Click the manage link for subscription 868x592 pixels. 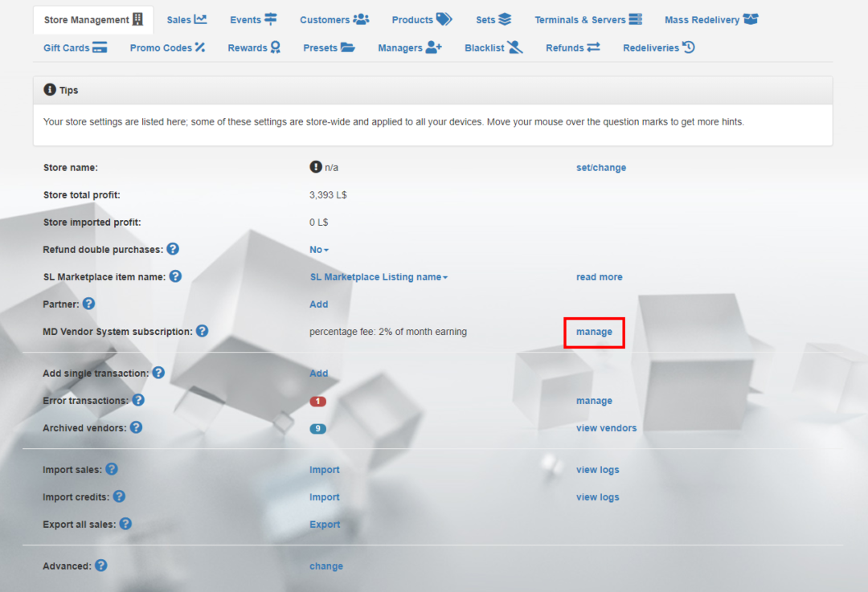[x=594, y=331]
